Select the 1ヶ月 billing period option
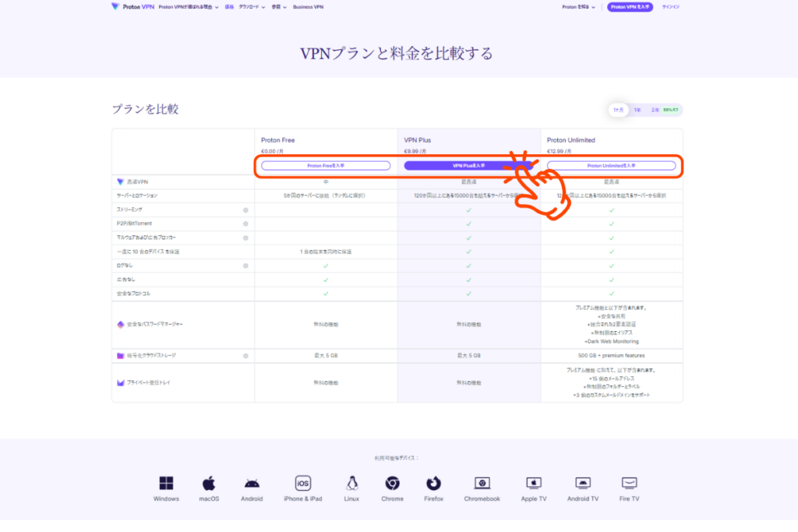798x532 pixels. click(618, 110)
